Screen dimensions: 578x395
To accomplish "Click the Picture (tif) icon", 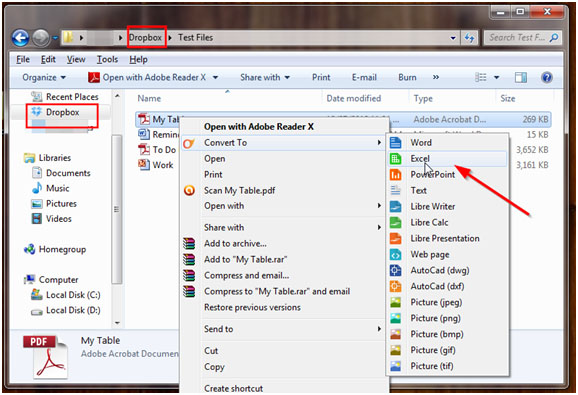I will [x=395, y=366].
